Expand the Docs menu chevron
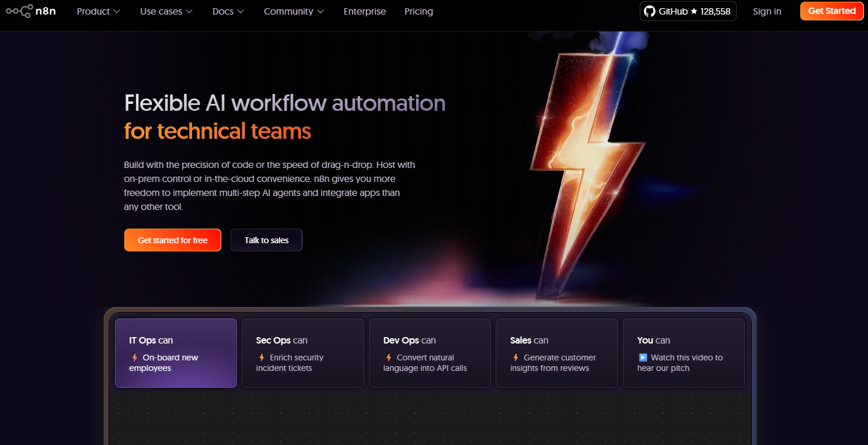The height and width of the screenshot is (445, 868). point(240,12)
